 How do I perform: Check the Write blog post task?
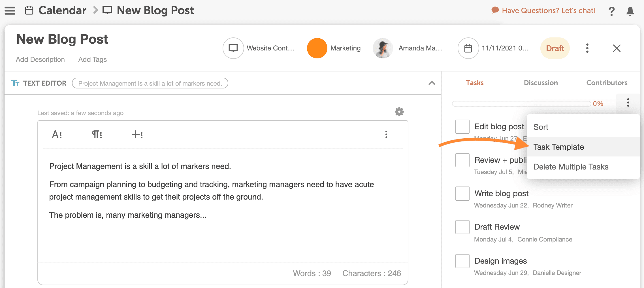point(462,194)
